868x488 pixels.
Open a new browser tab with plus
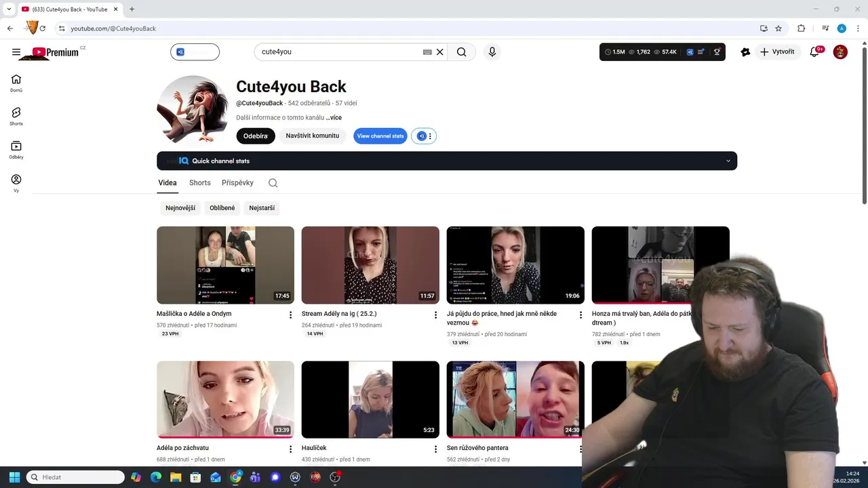pos(132,9)
